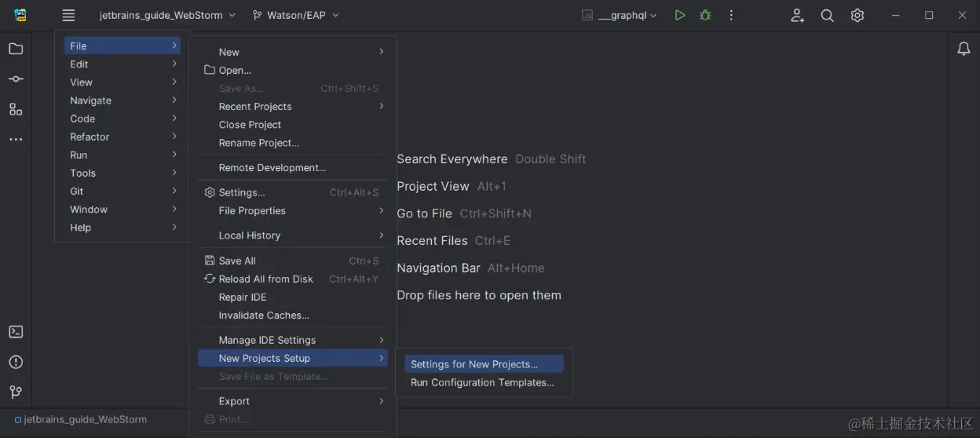Image resolution: width=980 pixels, height=438 pixels.
Task: Choose Save All
Action: tap(293, 261)
